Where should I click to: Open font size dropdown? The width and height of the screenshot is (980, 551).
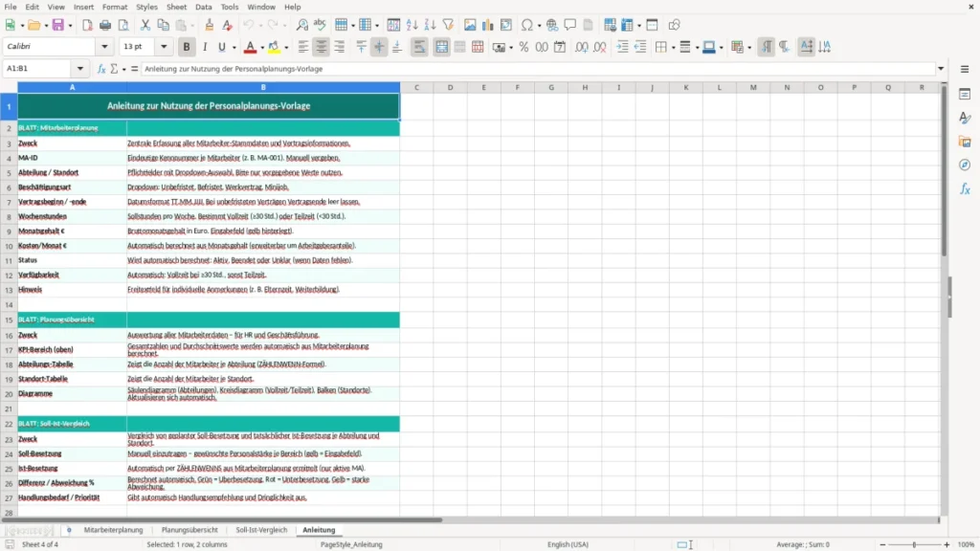[164, 47]
